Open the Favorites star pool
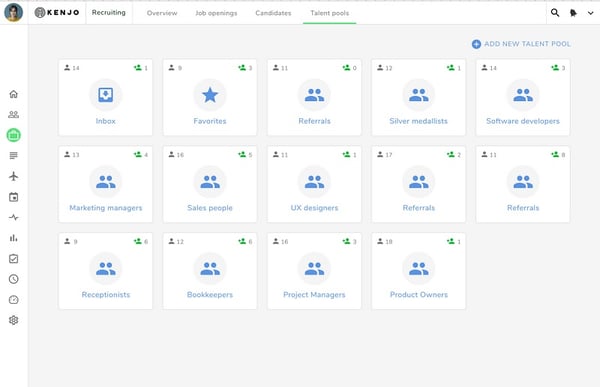The width and height of the screenshot is (600, 387). [210, 97]
